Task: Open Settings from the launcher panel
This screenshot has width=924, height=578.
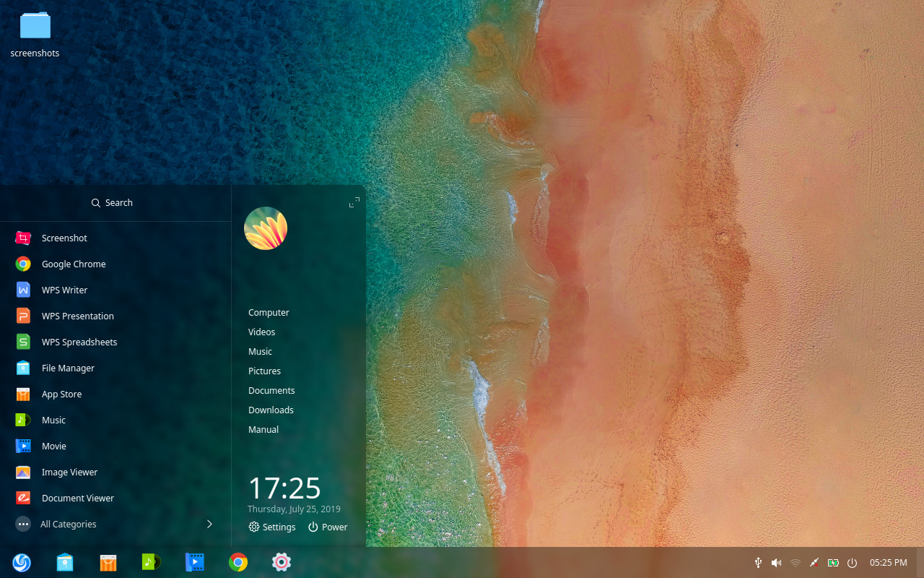Action: tap(272, 527)
